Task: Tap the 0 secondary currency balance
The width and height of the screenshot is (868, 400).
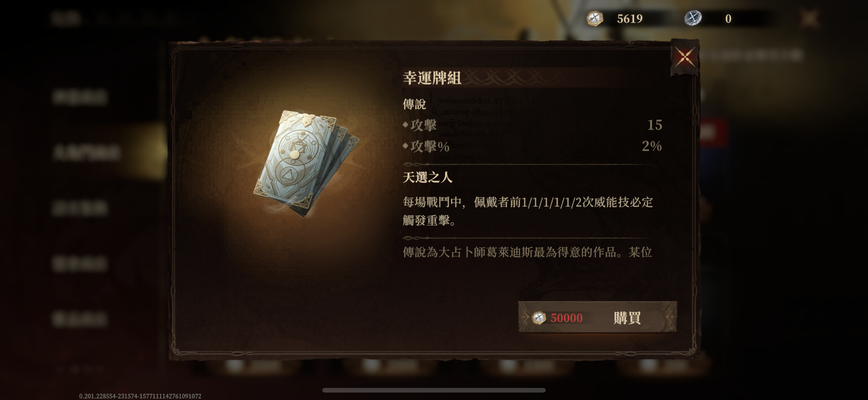Action: coord(728,19)
